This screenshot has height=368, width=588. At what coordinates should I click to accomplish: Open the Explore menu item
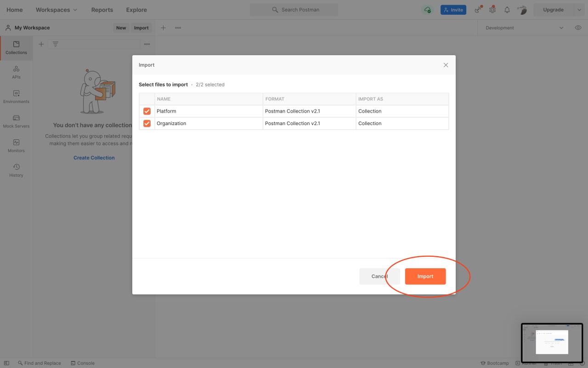tap(136, 10)
